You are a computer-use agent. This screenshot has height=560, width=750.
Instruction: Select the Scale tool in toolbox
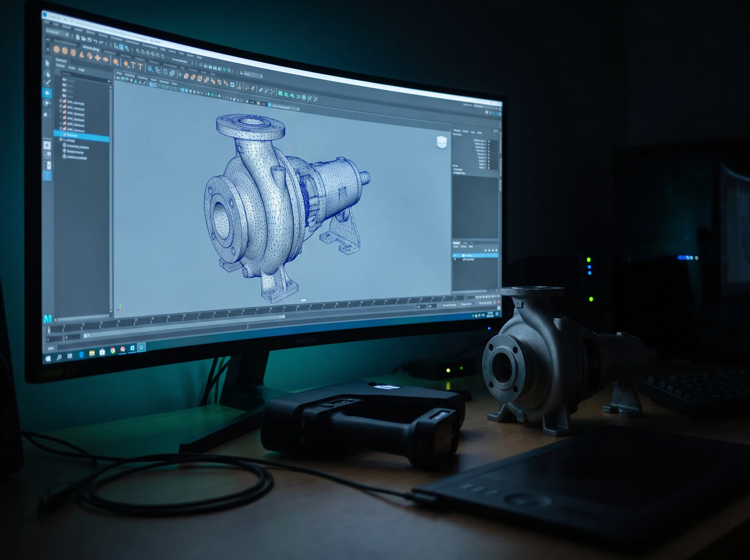click(x=47, y=113)
